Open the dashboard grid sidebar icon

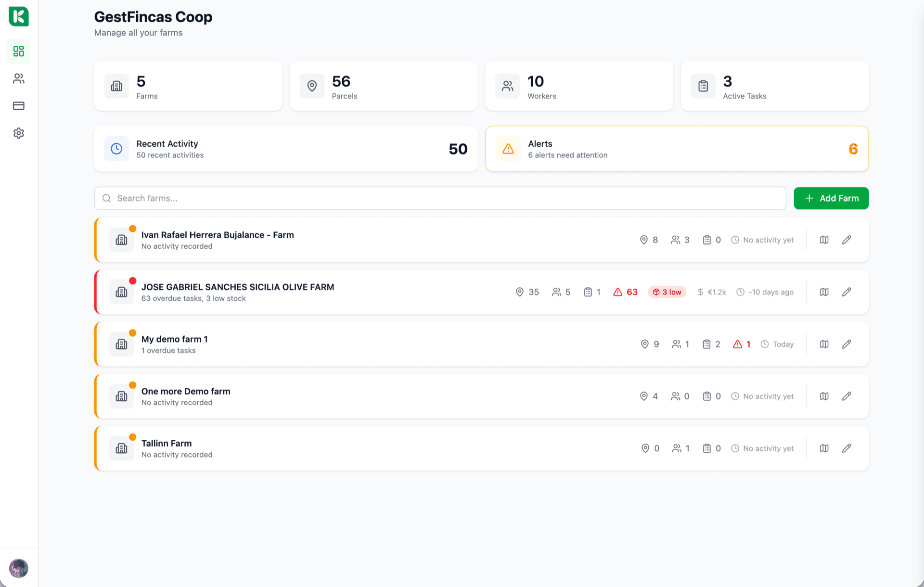click(19, 51)
